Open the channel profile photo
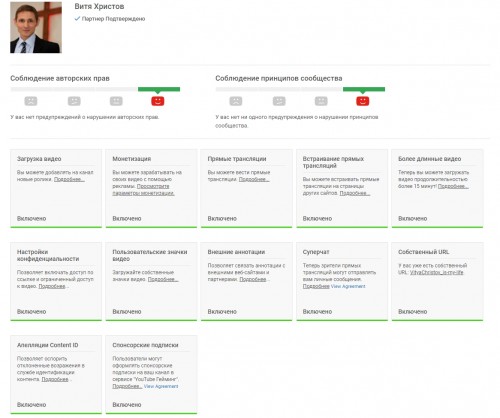500x418 pixels. click(x=36, y=27)
